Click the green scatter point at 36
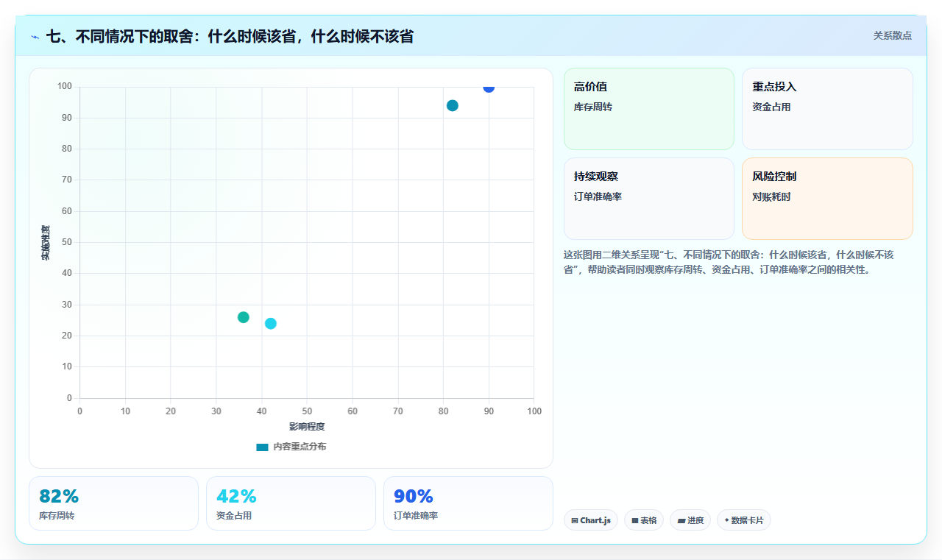Viewport: 942px width, 560px height. 244,317
